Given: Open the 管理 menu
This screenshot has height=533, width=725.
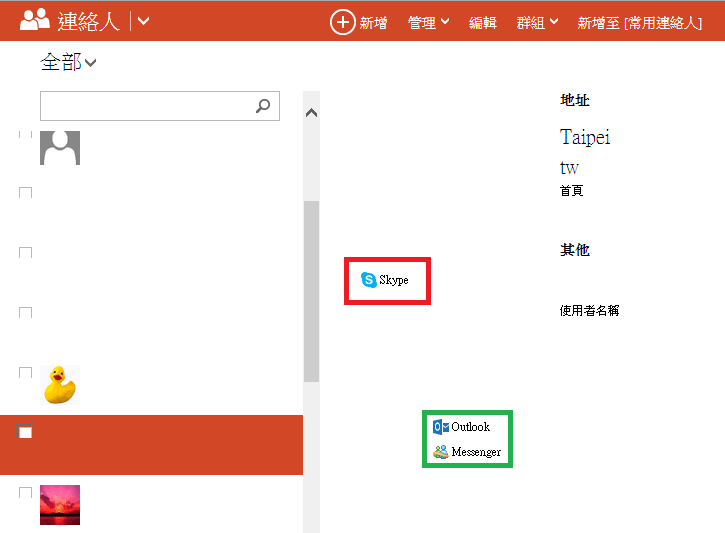Looking at the screenshot, I should click(x=428, y=22).
